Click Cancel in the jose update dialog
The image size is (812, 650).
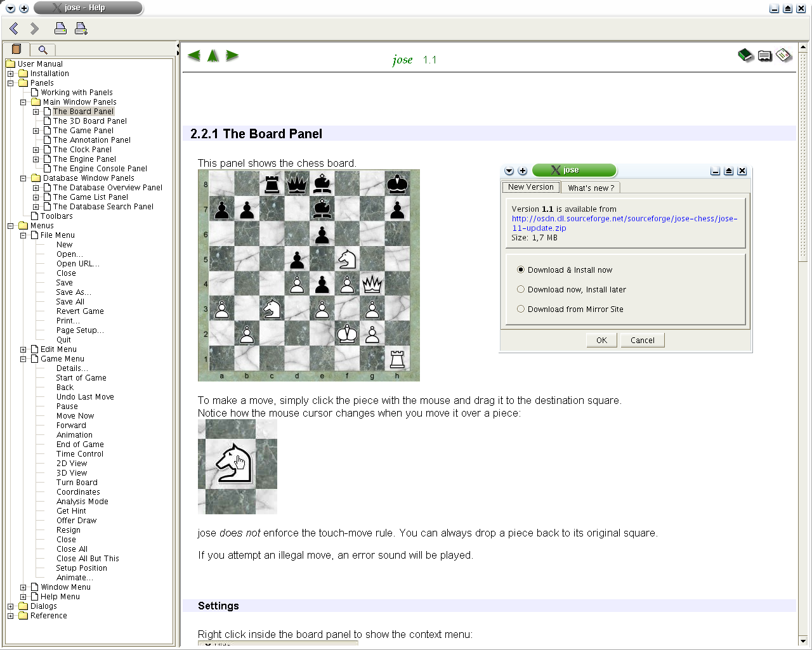click(x=643, y=340)
